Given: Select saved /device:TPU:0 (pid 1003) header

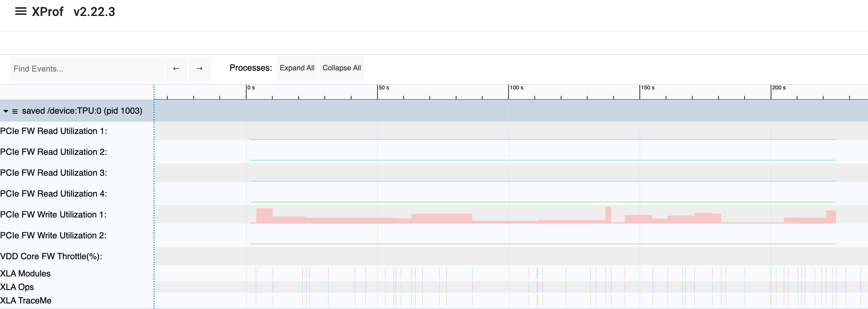Looking at the screenshot, I should pyautogui.click(x=82, y=111).
